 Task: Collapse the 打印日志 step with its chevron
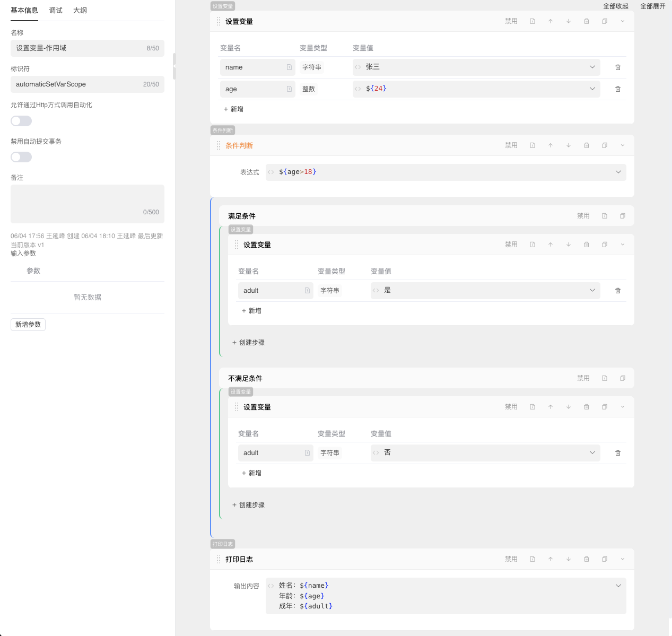pos(623,559)
